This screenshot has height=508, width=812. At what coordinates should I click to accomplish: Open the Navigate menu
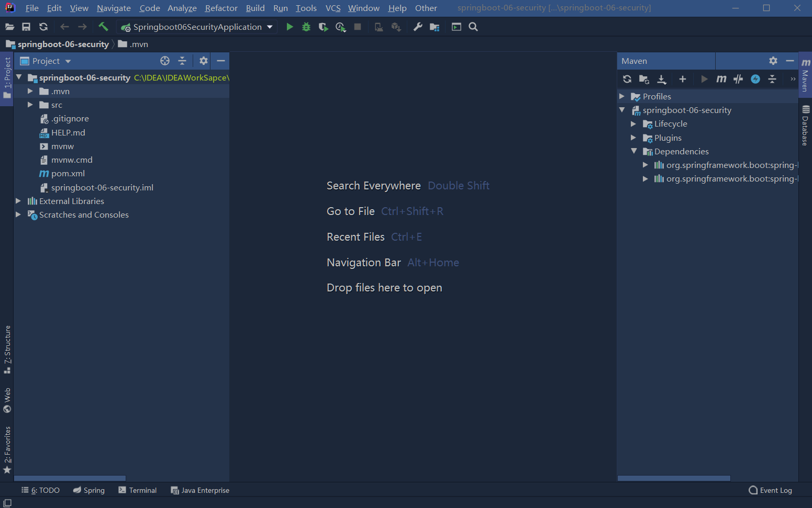[114, 8]
